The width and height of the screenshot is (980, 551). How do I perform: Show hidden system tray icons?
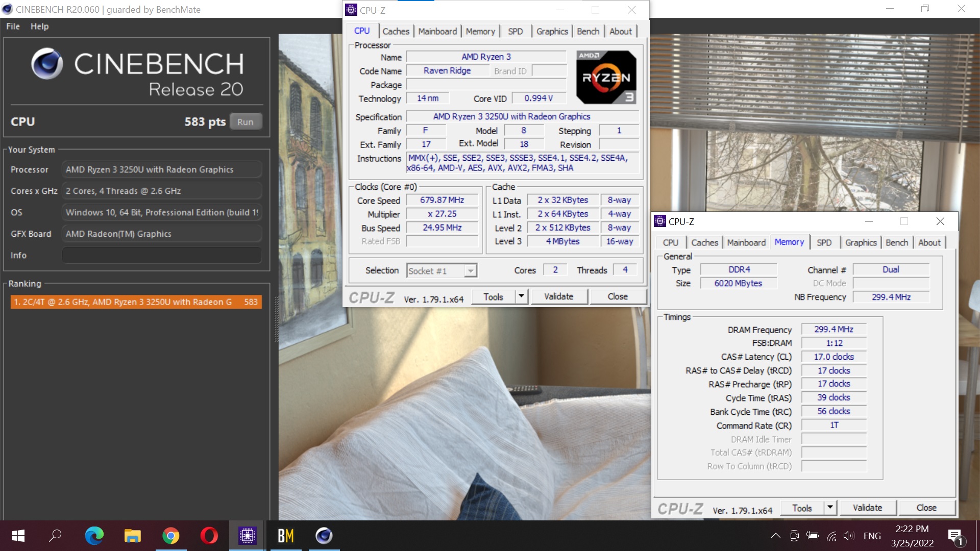(776, 536)
